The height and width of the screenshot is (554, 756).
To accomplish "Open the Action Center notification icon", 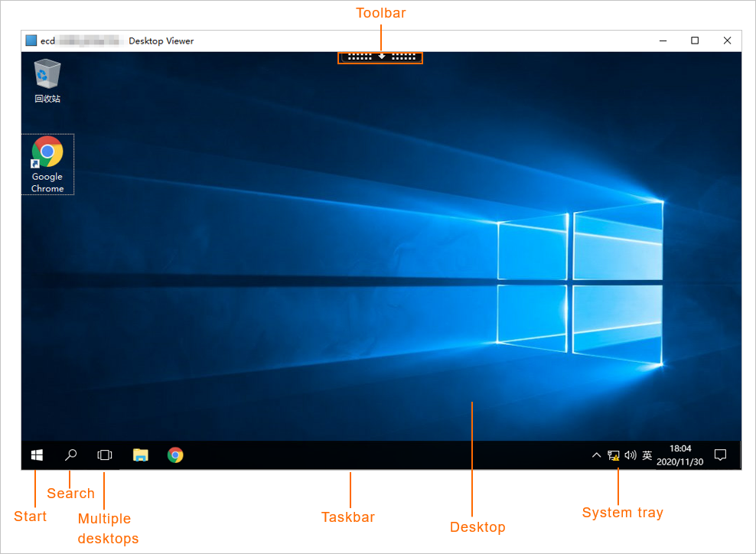I will [x=720, y=455].
